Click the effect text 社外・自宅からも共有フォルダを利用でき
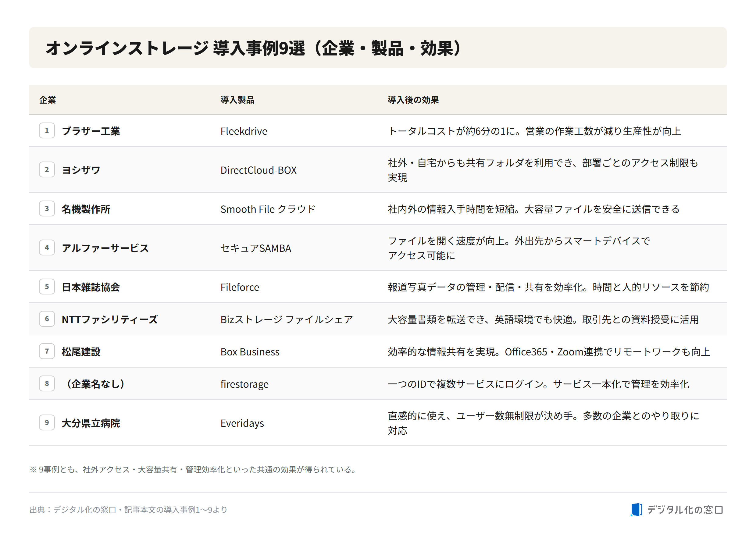 click(x=480, y=163)
